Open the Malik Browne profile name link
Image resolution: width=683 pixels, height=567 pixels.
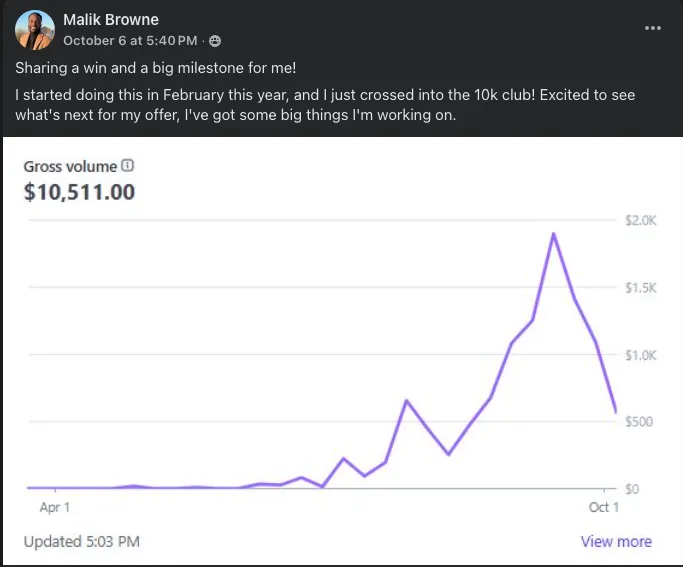111,20
